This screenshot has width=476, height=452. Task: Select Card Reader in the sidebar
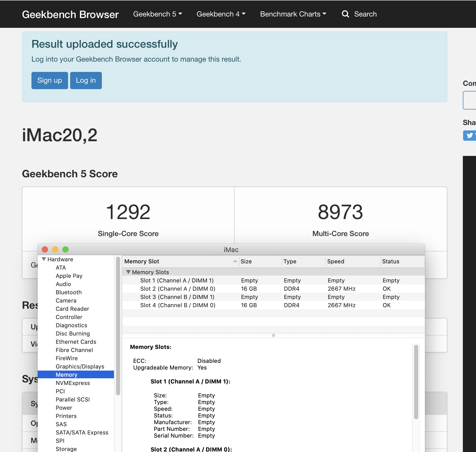pyautogui.click(x=72, y=309)
